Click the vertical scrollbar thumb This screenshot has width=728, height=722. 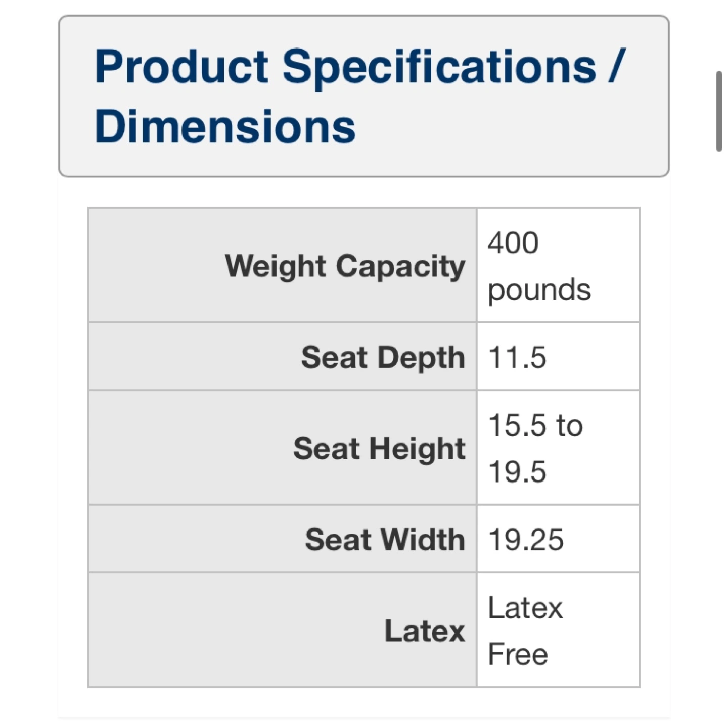coord(718,111)
